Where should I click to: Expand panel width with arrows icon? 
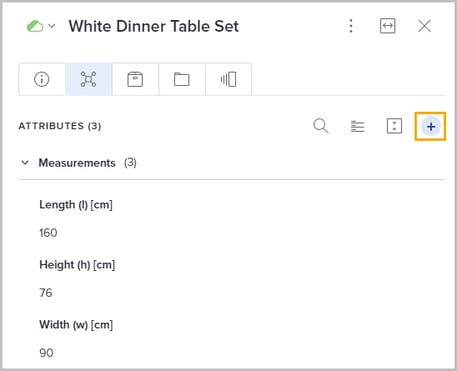coord(388,26)
